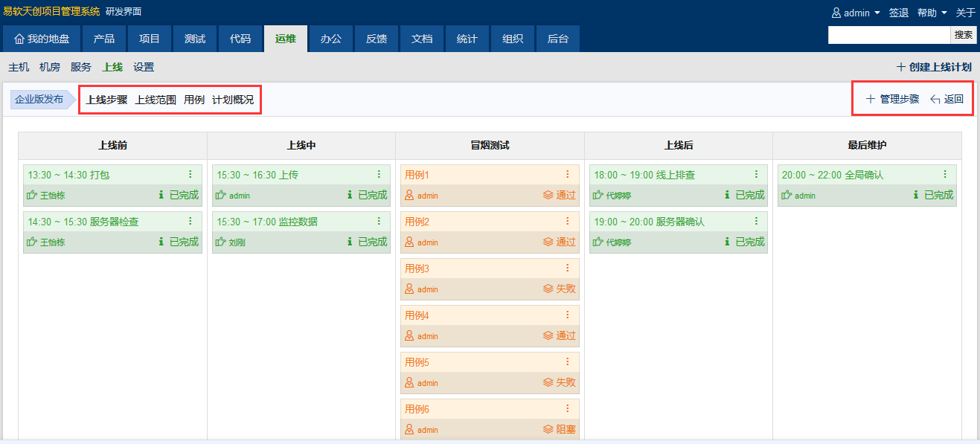Click user icon on 用例1 card
Screen dimensions: 980x444
[x=409, y=196]
